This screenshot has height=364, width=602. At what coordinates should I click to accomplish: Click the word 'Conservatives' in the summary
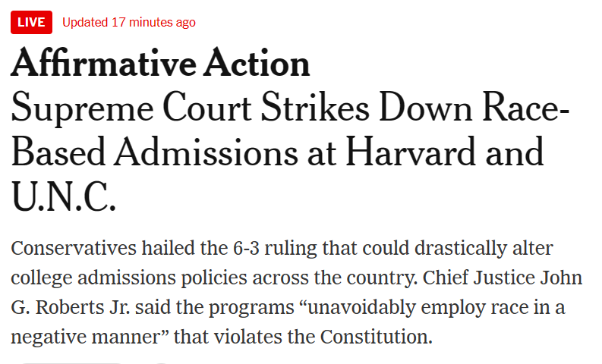coord(74,248)
